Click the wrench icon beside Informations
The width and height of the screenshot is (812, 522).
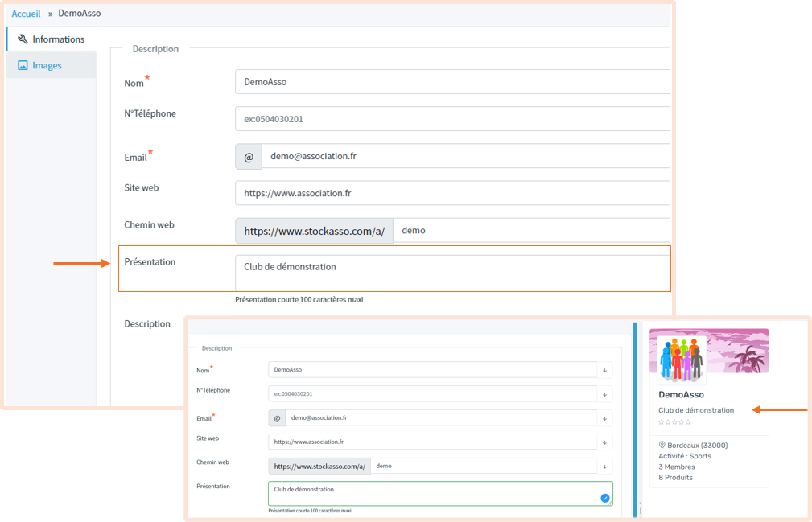click(23, 39)
